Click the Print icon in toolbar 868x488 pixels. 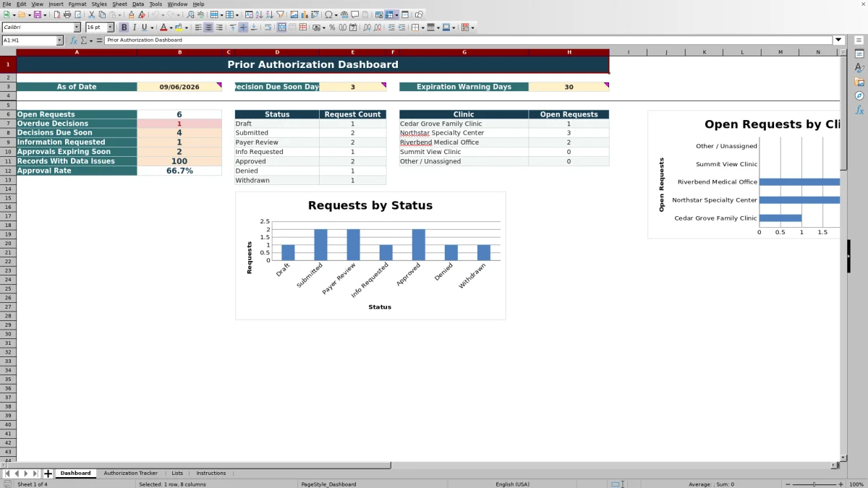coord(67,14)
